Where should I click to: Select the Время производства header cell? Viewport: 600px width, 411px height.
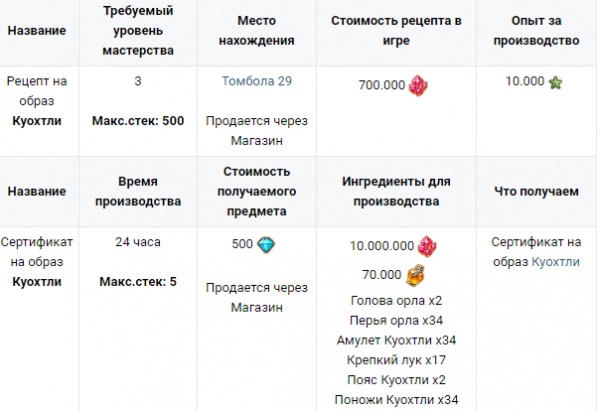coord(144,191)
